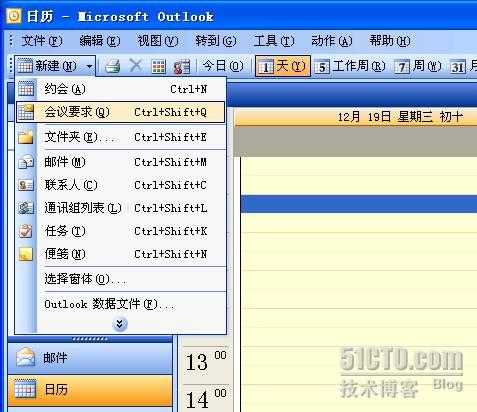The width and height of the screenshot is (477, 412).
Task: Click the 邮件 envelope icon in navigation pane
Action: (25, 357)
